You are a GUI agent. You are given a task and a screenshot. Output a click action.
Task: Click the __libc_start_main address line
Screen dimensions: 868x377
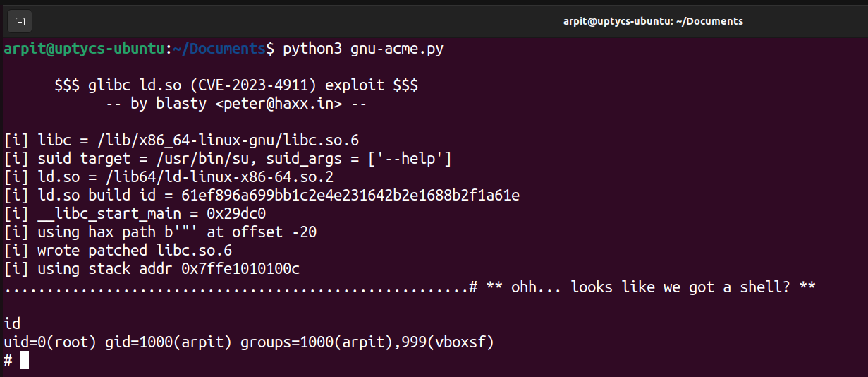point(135,214)
